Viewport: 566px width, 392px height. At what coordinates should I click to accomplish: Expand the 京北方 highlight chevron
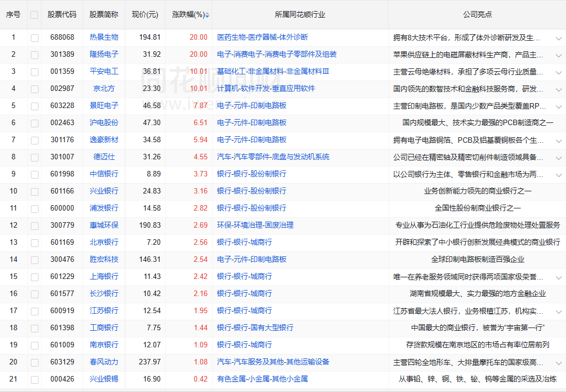coord(558,89)
